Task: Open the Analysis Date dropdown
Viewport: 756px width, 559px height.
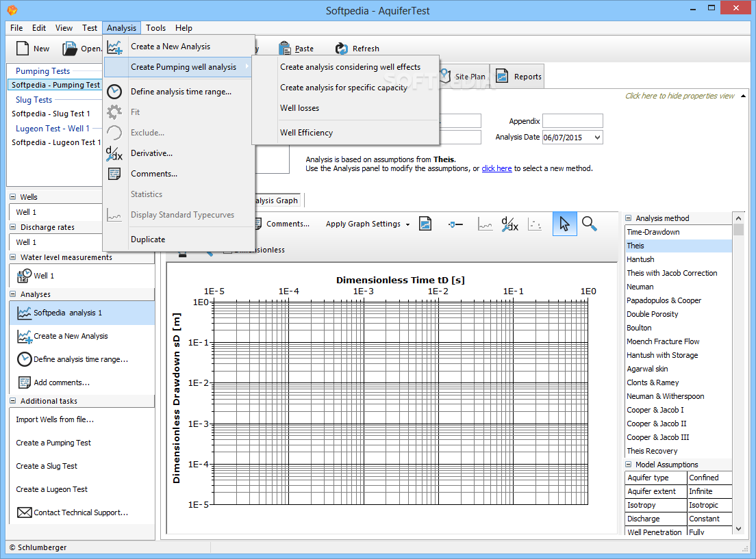Action: [x=597, y=138]
